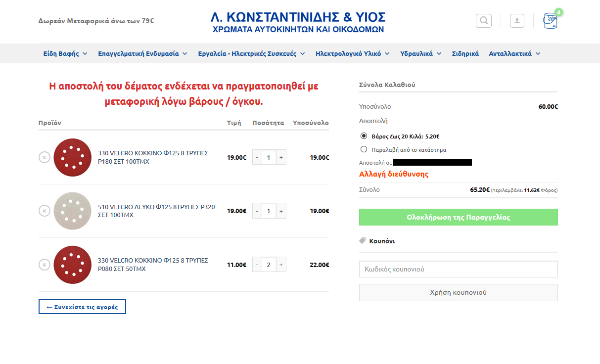Viewport: 600px width, 364px height.
Task: Click Ολοκλήρωση της Παραγγελίας button
Action: coord(458,217)
